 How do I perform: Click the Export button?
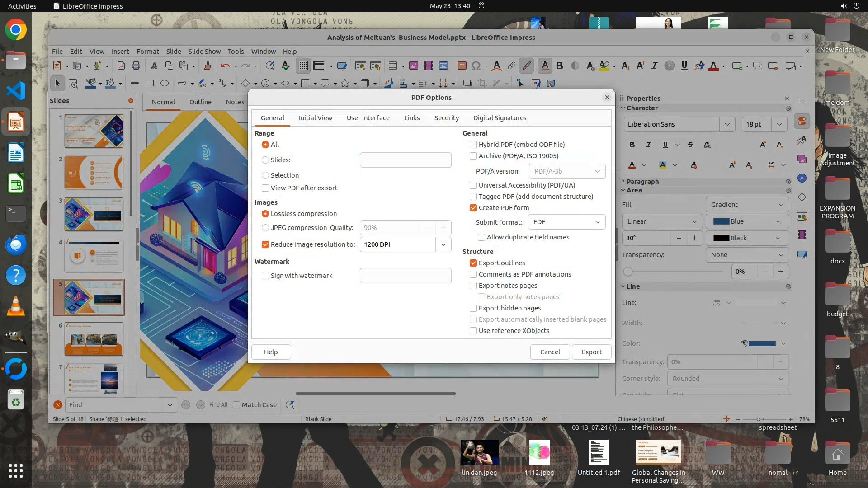[x=591, y=352]
